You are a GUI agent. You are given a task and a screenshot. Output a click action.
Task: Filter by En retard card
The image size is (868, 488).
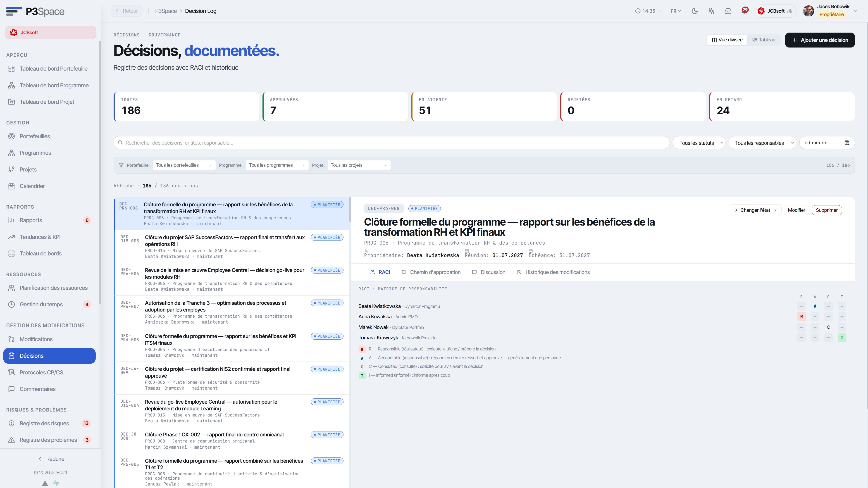[782, 107]
